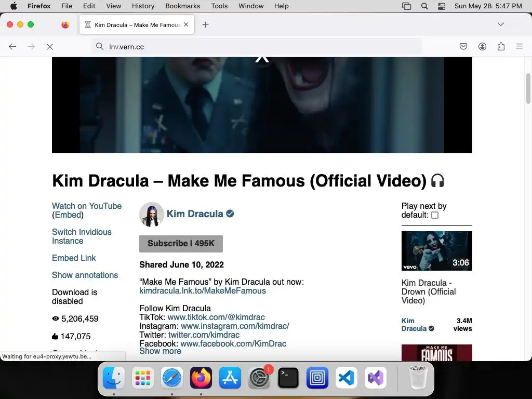Click Switch Invidious Instance link
The width and height of the screenshot is (532, 399).
(x=82, y=236)
